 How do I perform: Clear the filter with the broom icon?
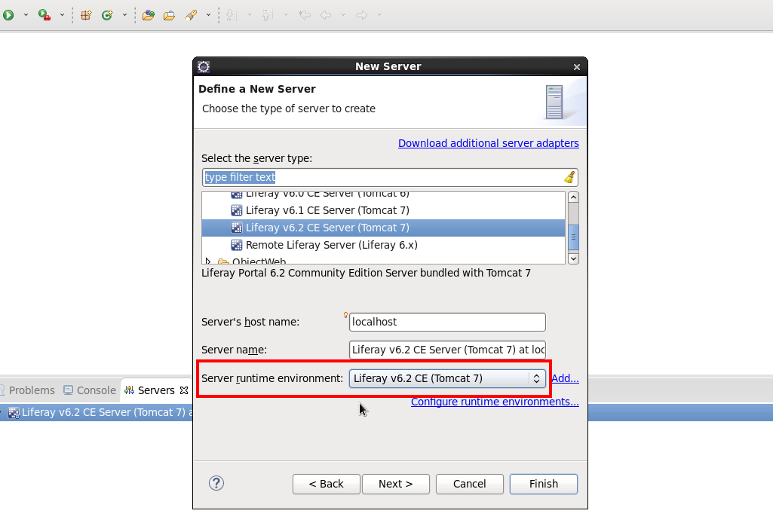pos(570,177)
